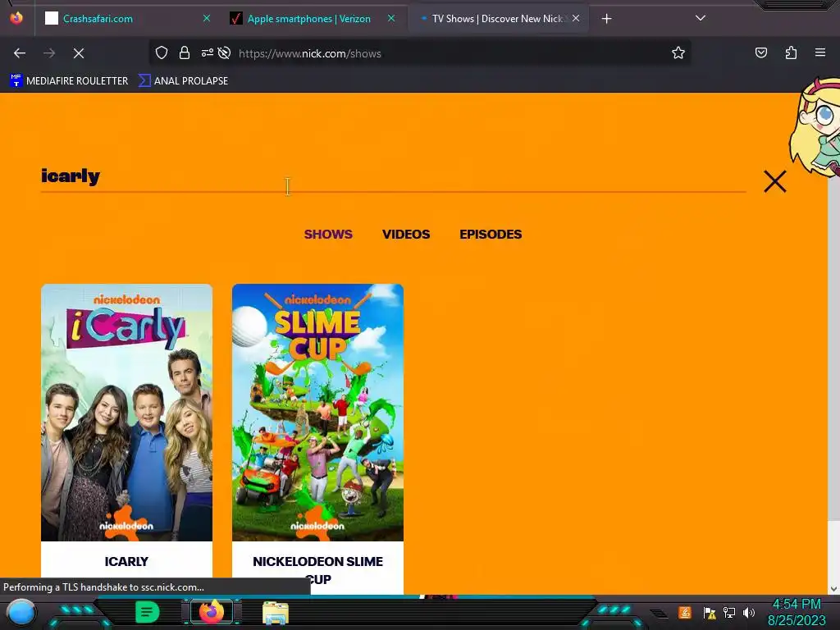Click the Firefox taskbar icon
The height and width of the screenshot is (630, 840).
pos(212,612)
